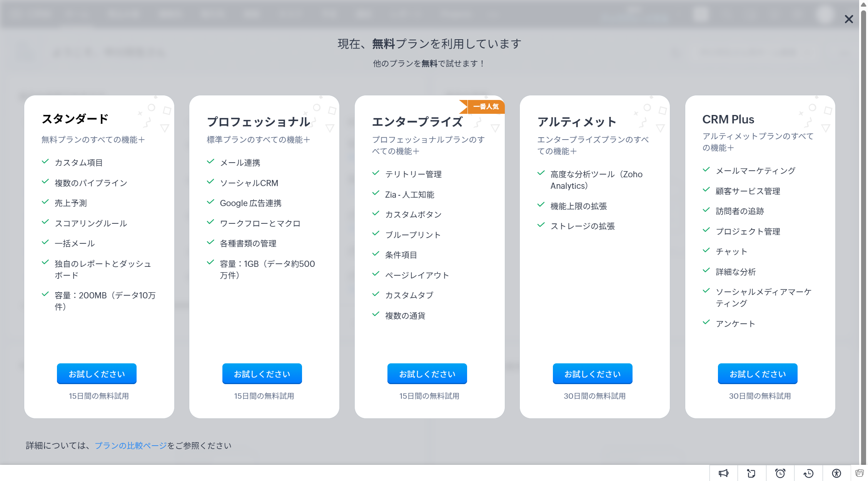
Task: Start the CRM Plus trial
Action: tap(758, 374)
